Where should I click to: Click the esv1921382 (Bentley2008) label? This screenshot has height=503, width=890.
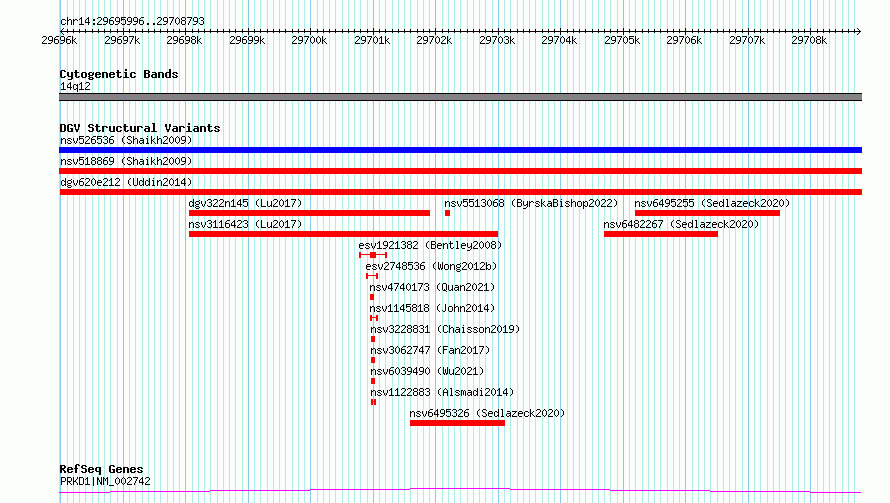(x=430, y=245)
